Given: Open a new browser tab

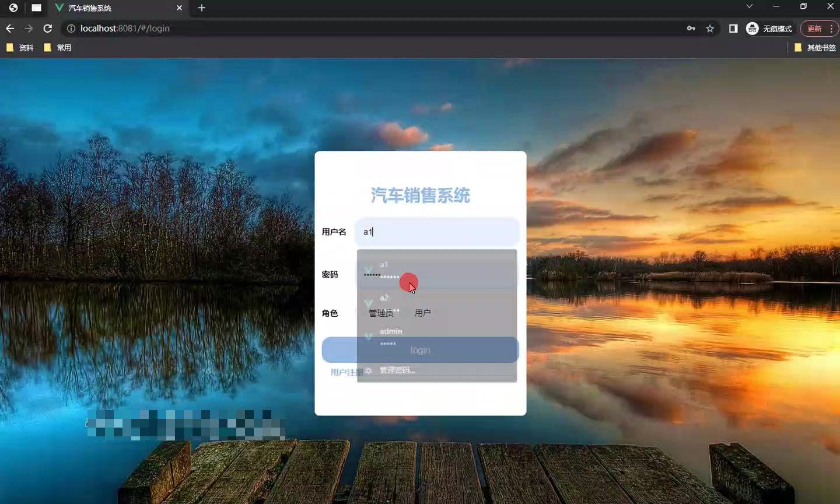Looking at the screenshot, I should (x=202, y=8).
